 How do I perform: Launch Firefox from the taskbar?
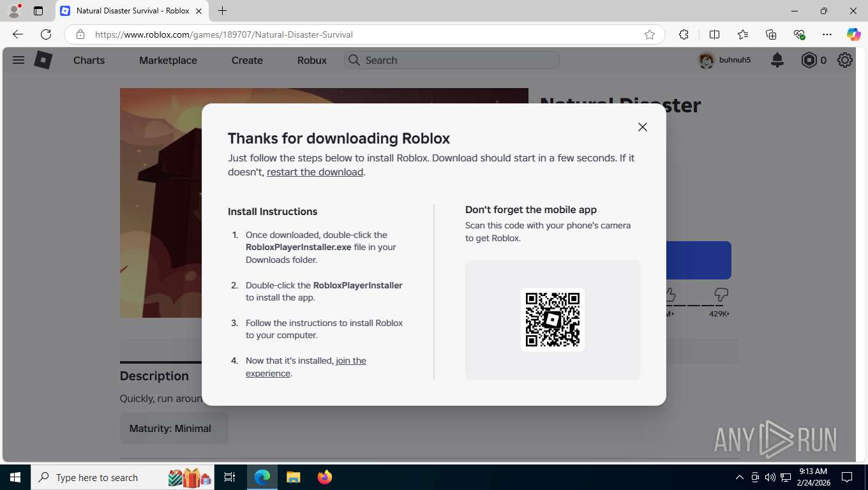325,477
